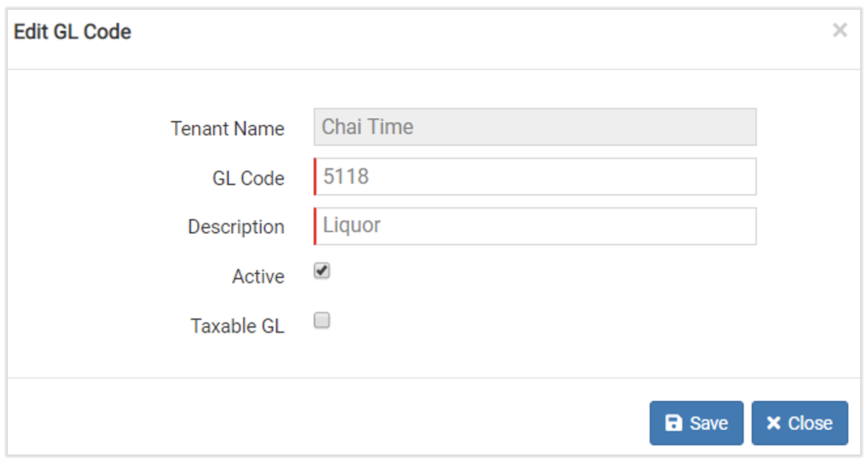Viewport: 868px width, 465px height.
Task: Click the Liquor value text
Action: [352, 225]
